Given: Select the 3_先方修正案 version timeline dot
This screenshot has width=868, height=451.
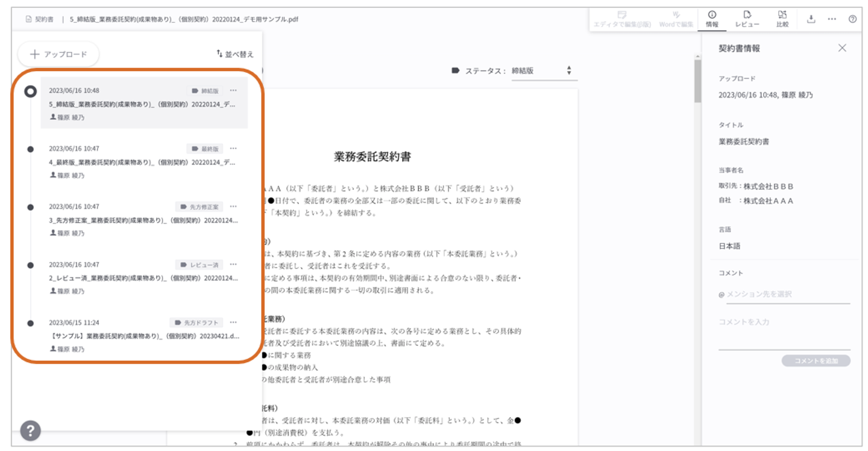Looking at the screenshot, I should [31, 207].
